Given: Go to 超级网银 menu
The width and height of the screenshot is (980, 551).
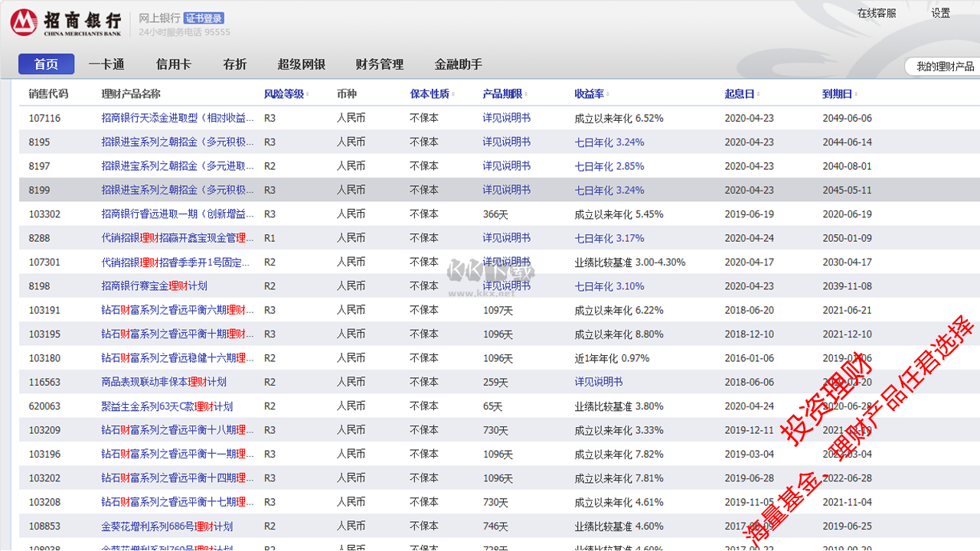Looking at the screenshot, I should click(x=302, y=64).
